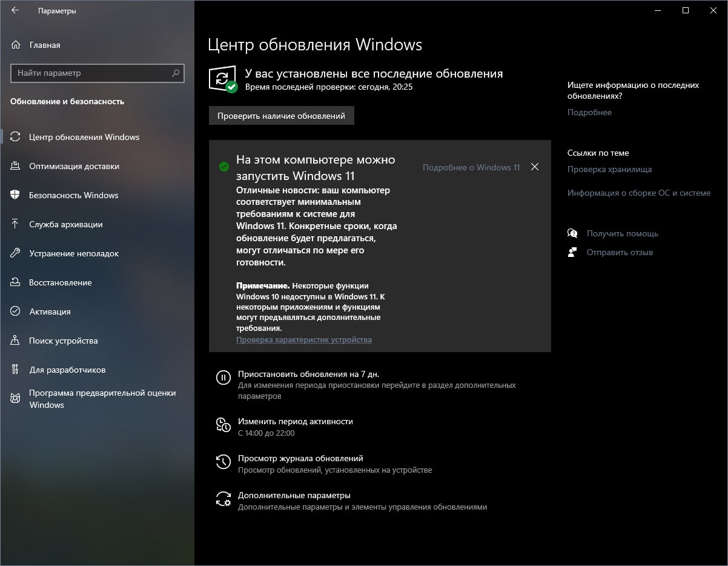Viewport: 728px width, 566px height.
Task: Click the Поиск устройства locator icon
Action: 16,341
